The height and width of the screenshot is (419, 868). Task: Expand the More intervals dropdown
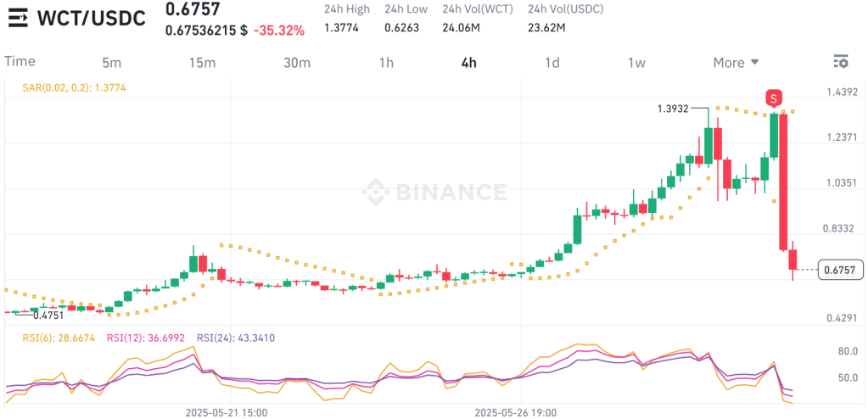(736, 63)
